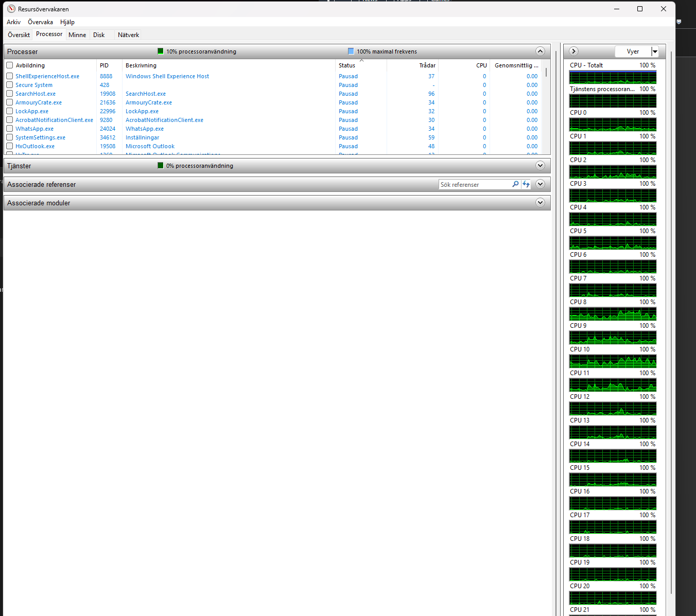Click the blue maximal frekvens indicator square
The width and height of the screenshot is (696, 616).
pos(351,51)
